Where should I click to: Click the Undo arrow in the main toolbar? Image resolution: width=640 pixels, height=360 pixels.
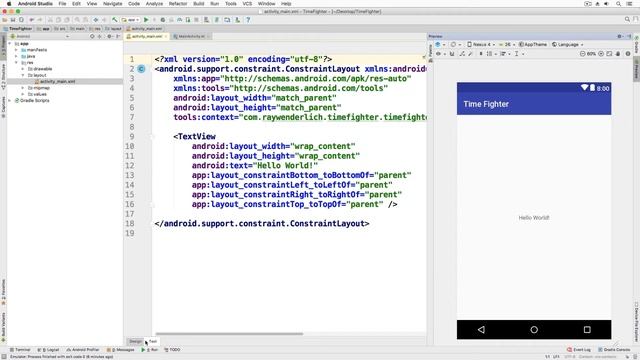[32, 20]
